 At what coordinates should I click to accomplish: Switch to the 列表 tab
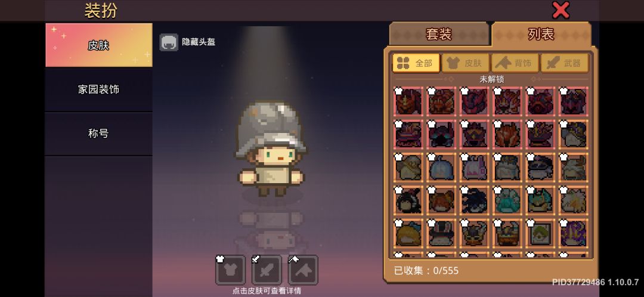[541, 34]
